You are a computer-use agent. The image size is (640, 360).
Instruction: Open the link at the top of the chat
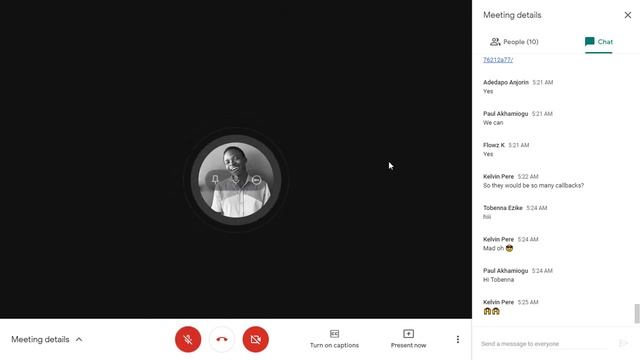click(498, 60)
